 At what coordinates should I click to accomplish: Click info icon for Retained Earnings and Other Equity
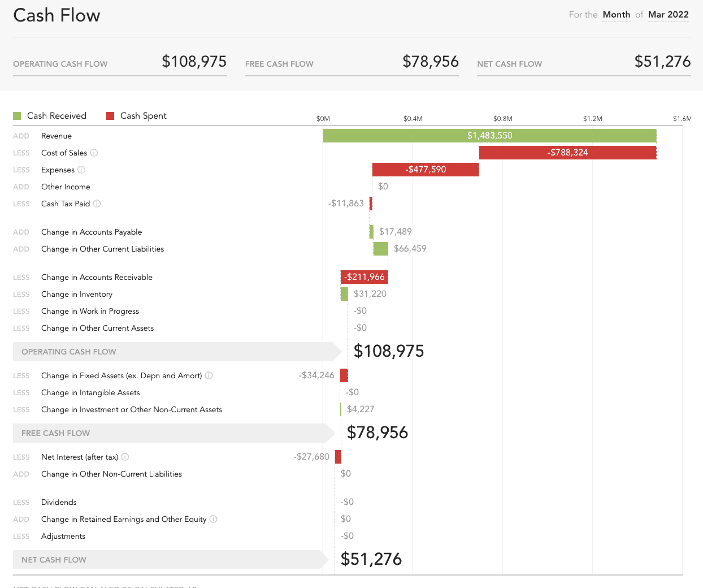pyautogui.click(x=214, y=519)
